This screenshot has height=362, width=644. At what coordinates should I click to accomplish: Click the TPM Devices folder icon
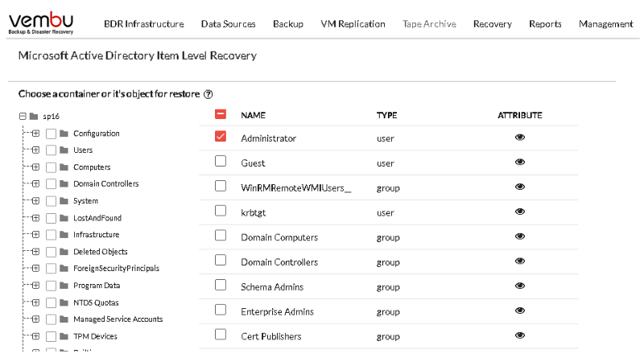64,336
